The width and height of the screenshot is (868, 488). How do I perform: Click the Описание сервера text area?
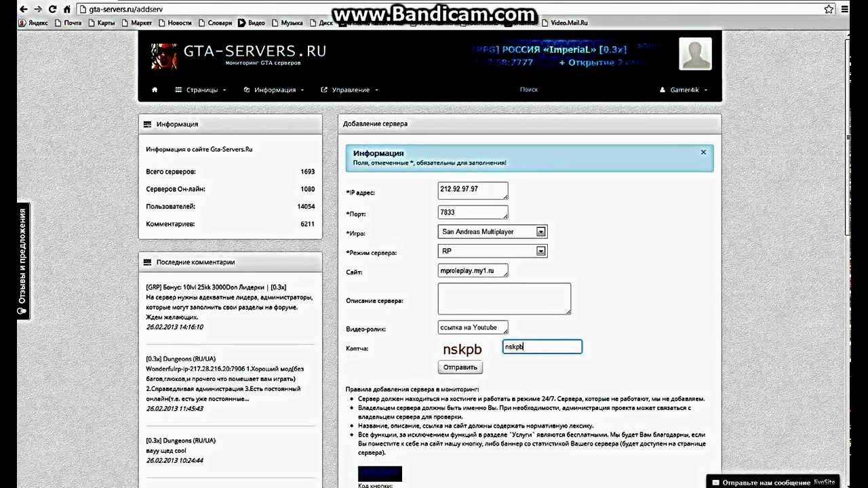(505, 299)
